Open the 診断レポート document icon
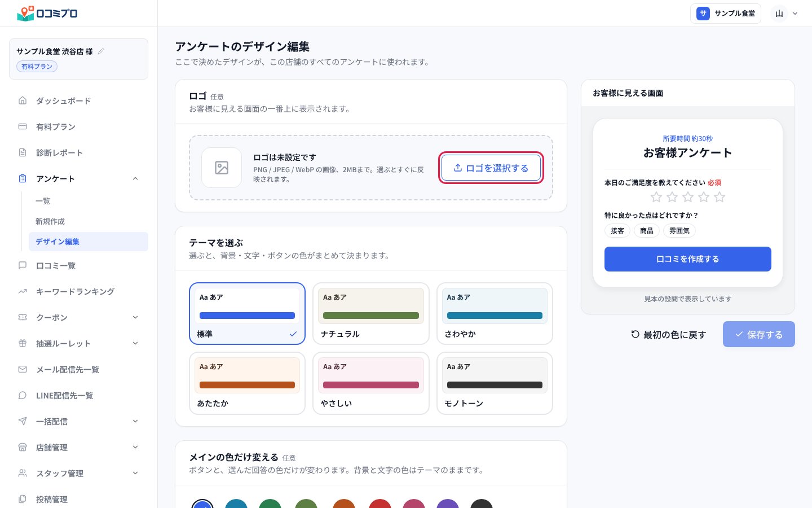Viewport: 812px width, 508px height. 23,152
